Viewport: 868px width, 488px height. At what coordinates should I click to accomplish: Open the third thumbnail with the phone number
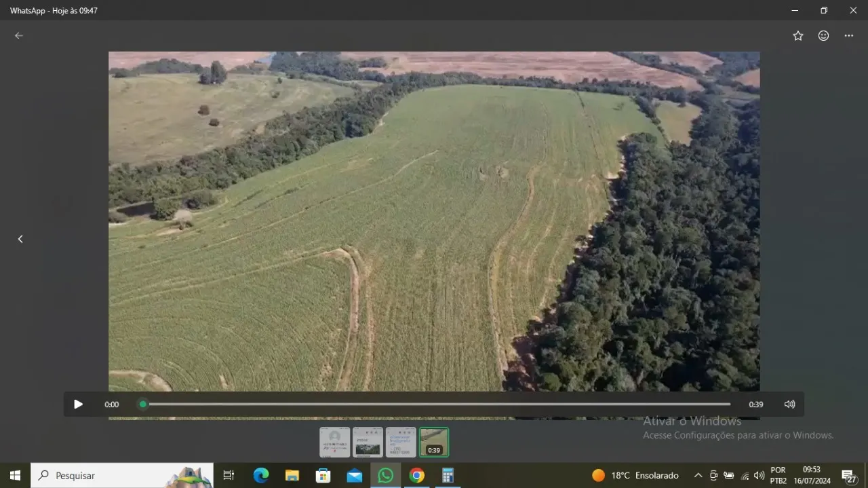(x=401, y=442)
